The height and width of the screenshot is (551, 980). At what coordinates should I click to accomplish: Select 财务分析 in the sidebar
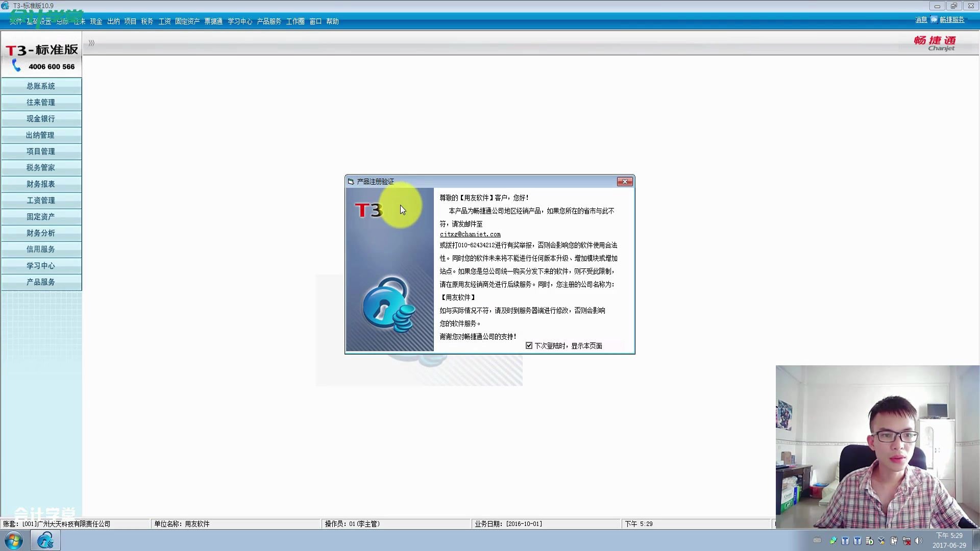(41, 233)
